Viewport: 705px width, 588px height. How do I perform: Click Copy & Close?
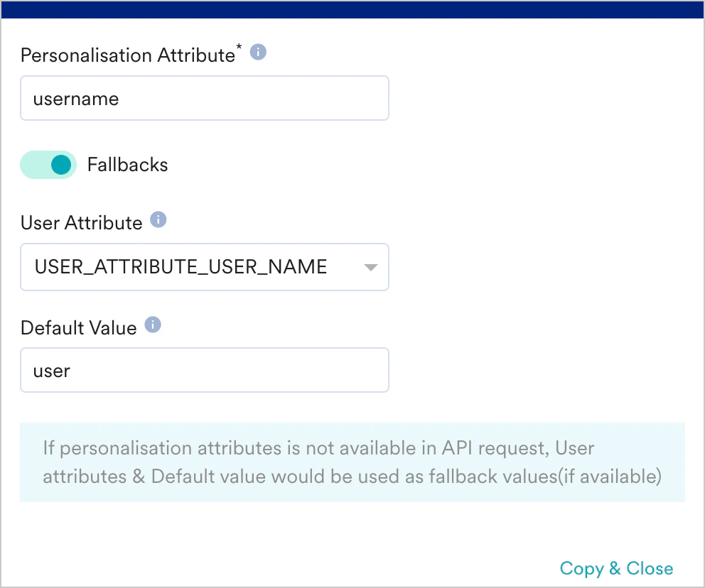tap(615, 568)
